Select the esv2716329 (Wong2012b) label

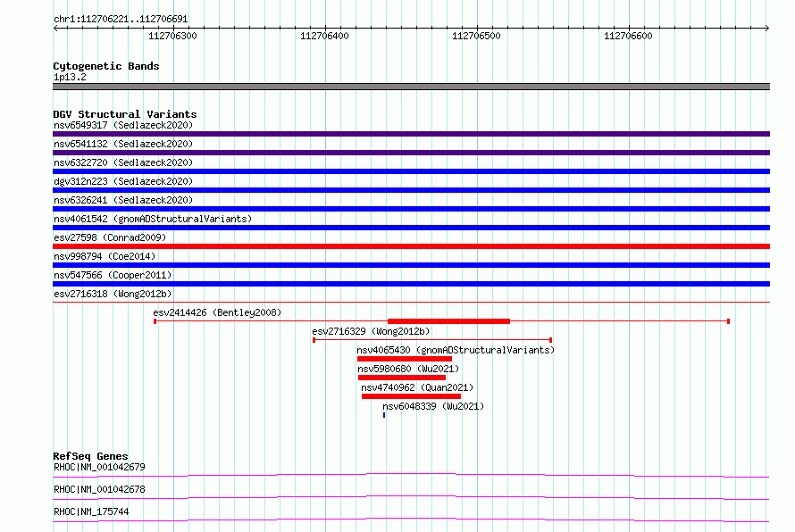point(371,331)
